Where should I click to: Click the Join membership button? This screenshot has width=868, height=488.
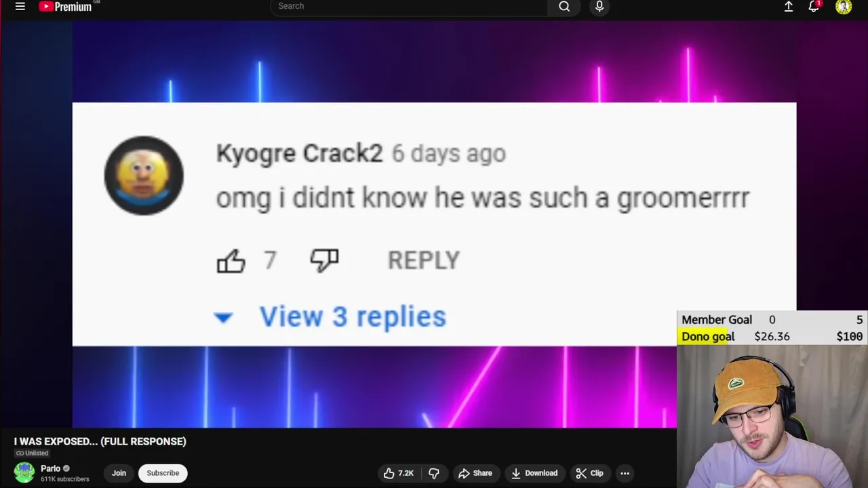click(119, 473)
